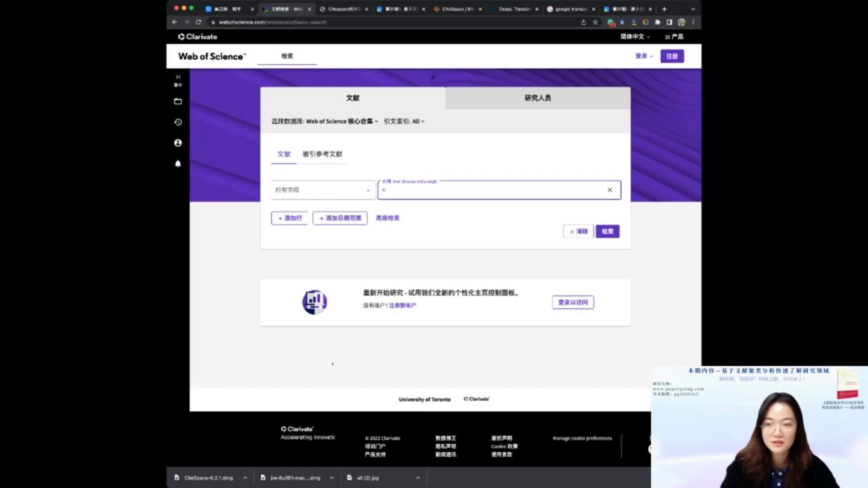Bookmark page with the star icon

595,22
